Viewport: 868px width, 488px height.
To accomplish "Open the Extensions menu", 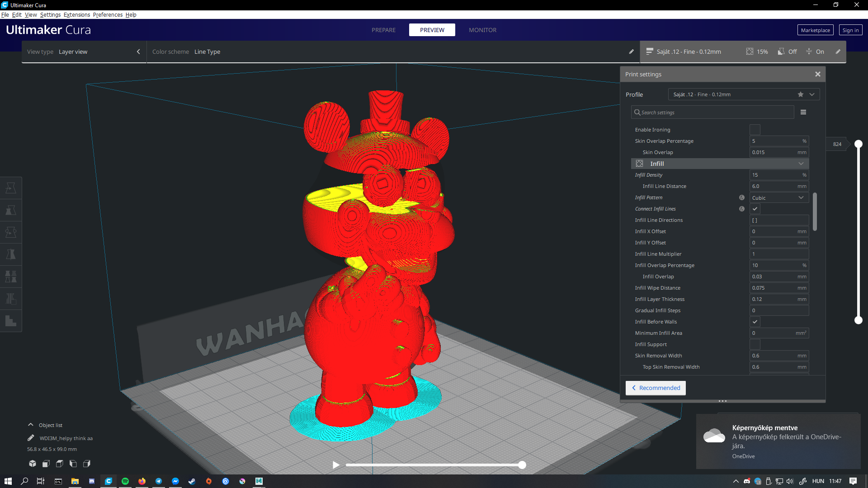I will coord(77,14).
